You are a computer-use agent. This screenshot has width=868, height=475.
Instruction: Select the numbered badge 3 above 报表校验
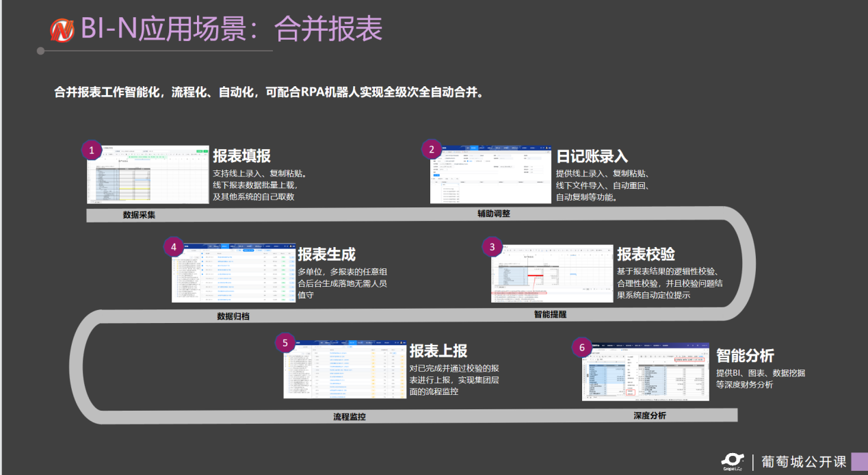click(x=492, y=246)
